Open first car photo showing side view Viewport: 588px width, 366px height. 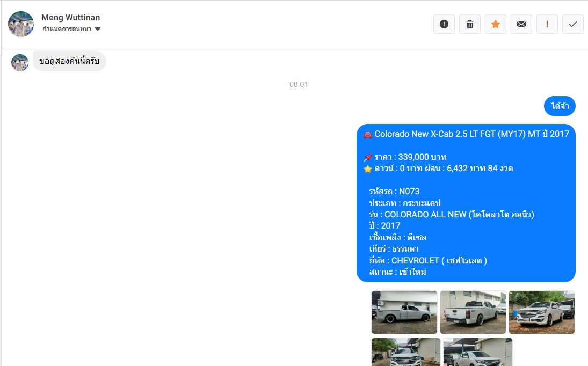point(404,312)
